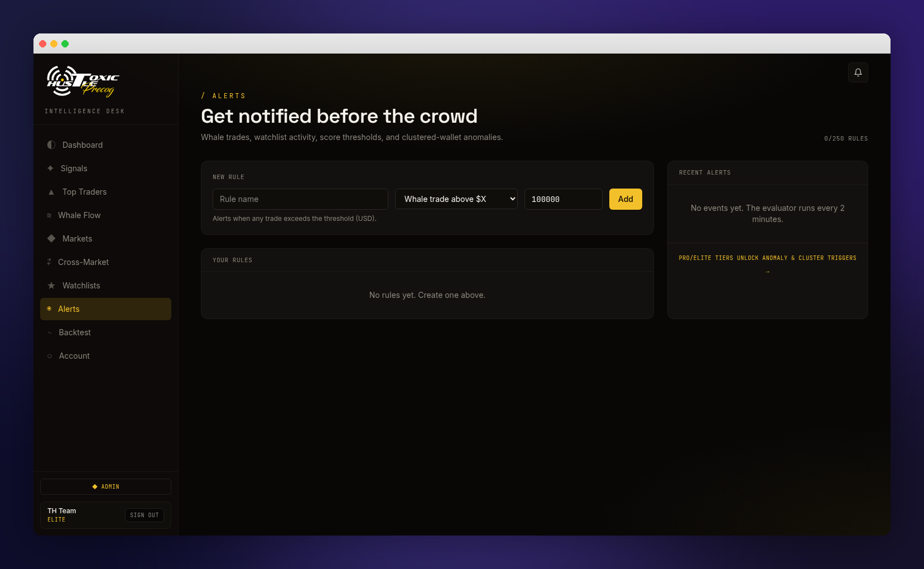Click the Whale Flow wave icon
This screenshot has height=569, width=924.
[x=49, y=215]
